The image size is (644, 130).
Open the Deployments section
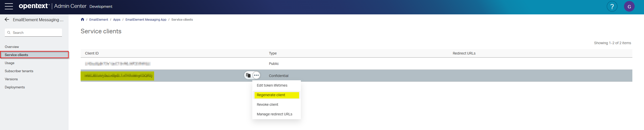15,87
